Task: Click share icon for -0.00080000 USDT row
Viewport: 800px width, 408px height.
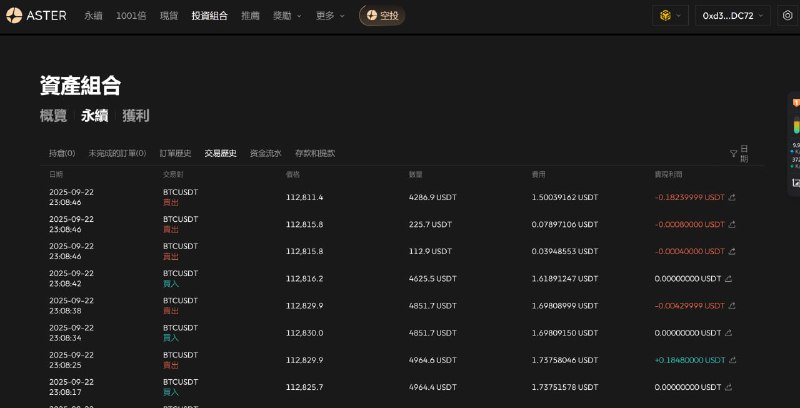Action: point(732,225)
